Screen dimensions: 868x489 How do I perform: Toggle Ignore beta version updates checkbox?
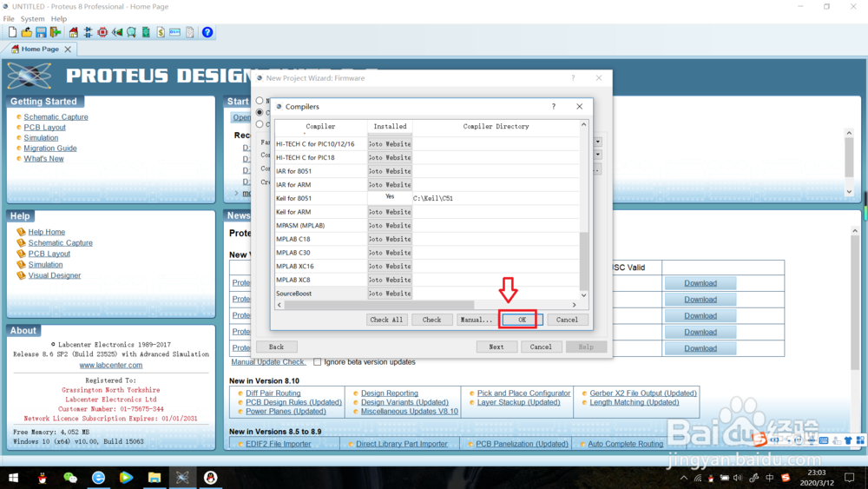[317, 362]
